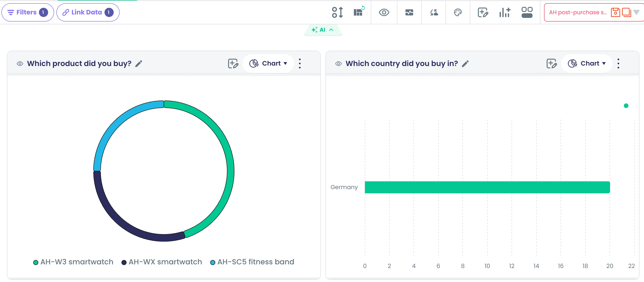Open the Filters panel
The height and width of the screenshot is (282, 644).
point(28,12)
